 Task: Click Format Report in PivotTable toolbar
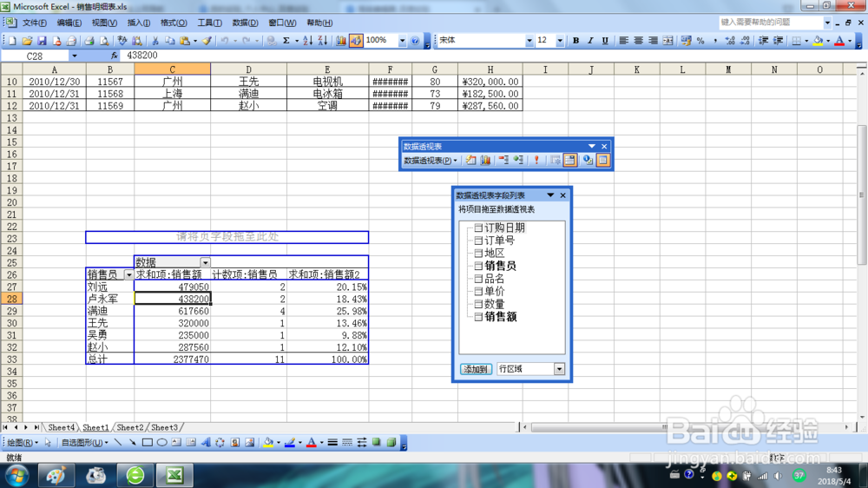click(470, 161)
